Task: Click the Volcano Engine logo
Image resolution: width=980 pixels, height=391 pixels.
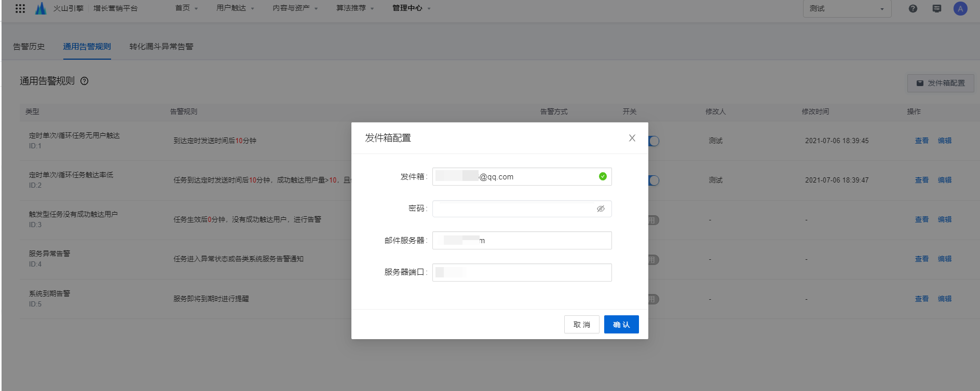Action: tap(40, 8)
